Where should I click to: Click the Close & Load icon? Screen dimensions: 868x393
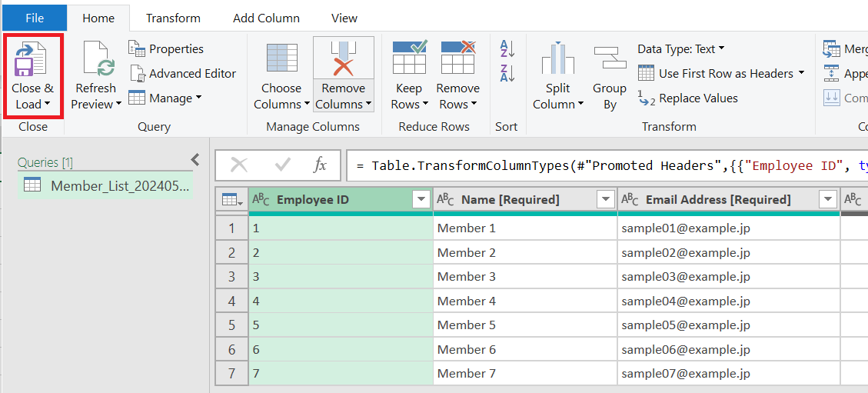point(32,59)
